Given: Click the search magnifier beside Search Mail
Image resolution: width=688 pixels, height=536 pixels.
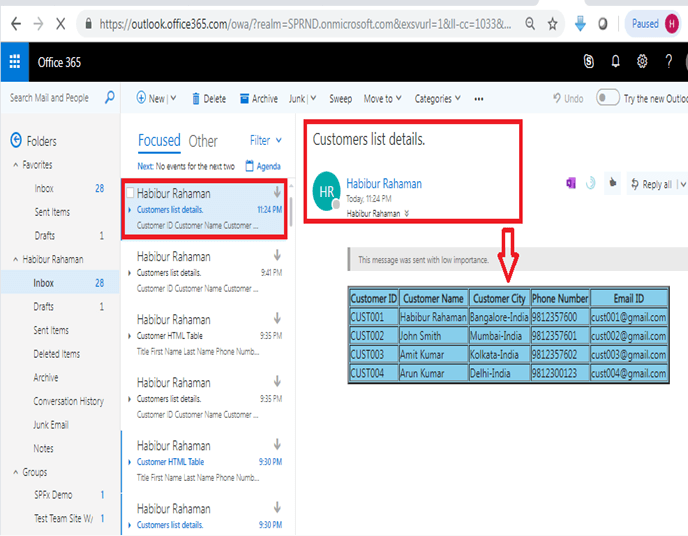Looking at the screenshot, I should [x=110, y=97].
